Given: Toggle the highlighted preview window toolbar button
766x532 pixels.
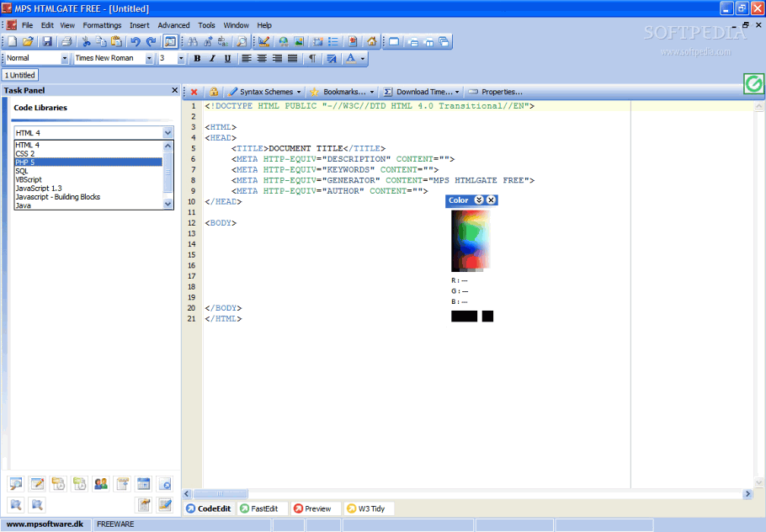Looking at the screenshot, I should 170,41.
